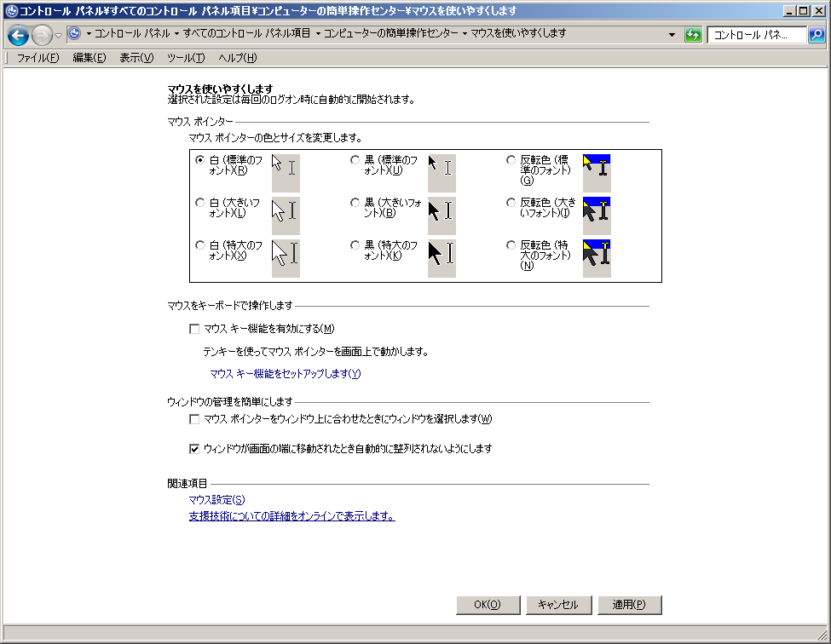The height and width of the screenshot is (644, 831).
Task: Select 黒 (標準のフォント) radio button
Action: [355, 159]
